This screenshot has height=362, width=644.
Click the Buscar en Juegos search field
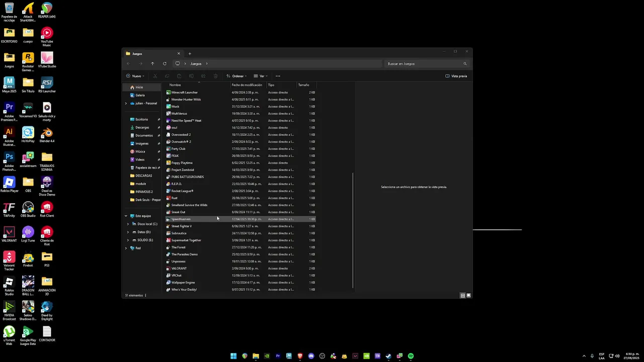pyautogui.click(x=426, y=64)
